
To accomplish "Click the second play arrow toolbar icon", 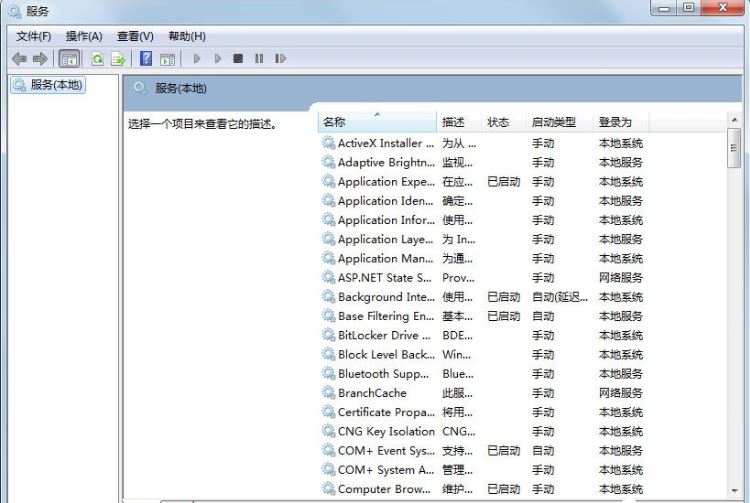I will coord(218,59).
